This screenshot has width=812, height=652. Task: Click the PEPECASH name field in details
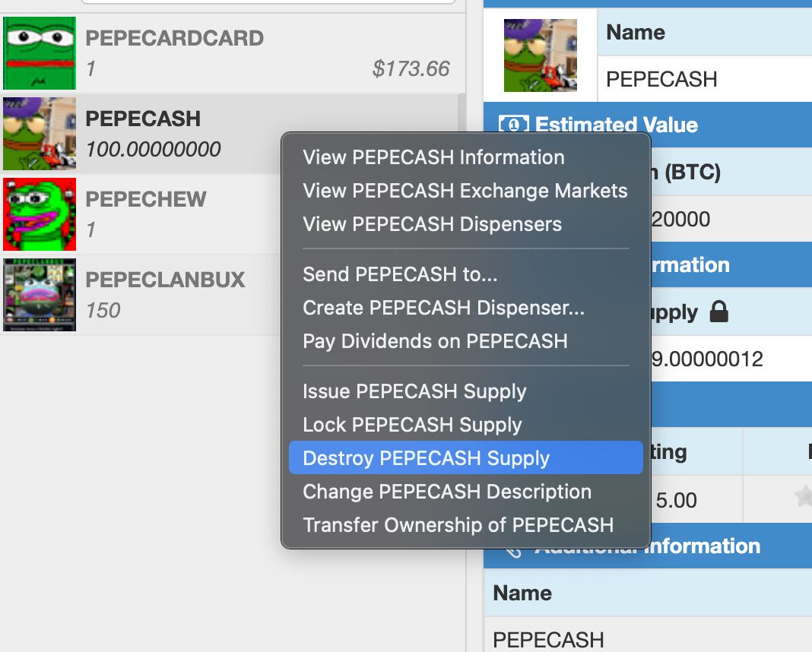(705, 79)
